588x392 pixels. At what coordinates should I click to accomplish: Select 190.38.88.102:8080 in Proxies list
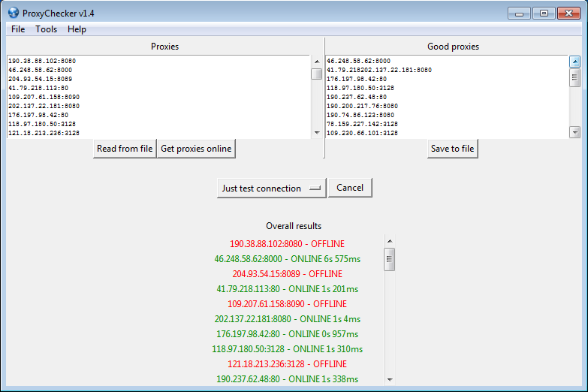pyautogui.click(x=42, y=61)
